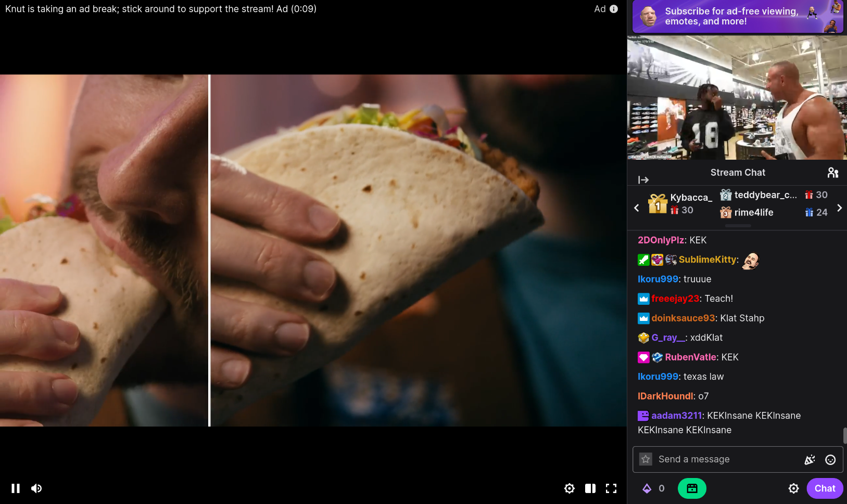Open Ikoru999 profile from 'texas law' message
Viewport: 847px width, 504px height.
(x=658, y=377)
